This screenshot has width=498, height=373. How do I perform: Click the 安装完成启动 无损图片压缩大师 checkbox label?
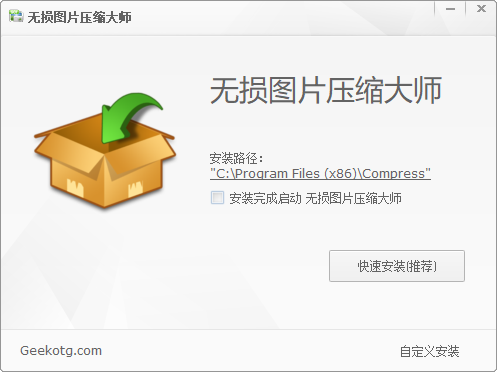(315, 199)
